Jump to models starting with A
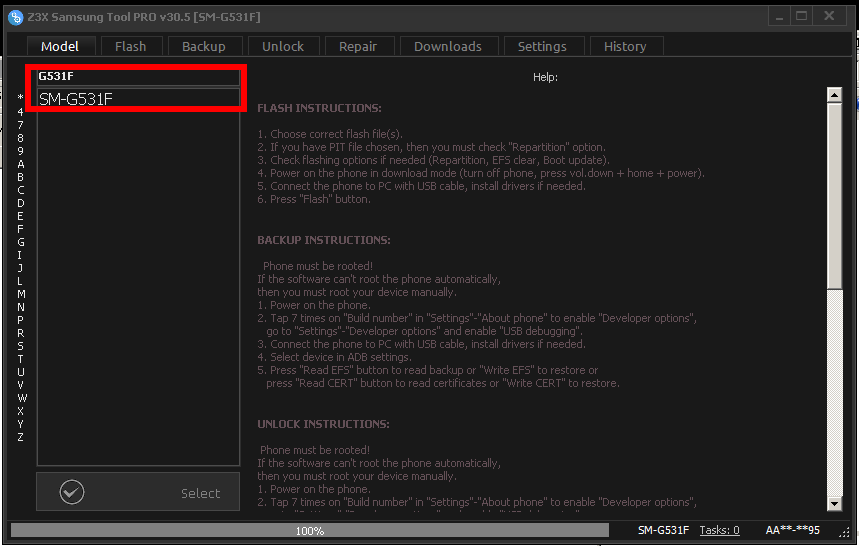 click(x=20, y=164)
